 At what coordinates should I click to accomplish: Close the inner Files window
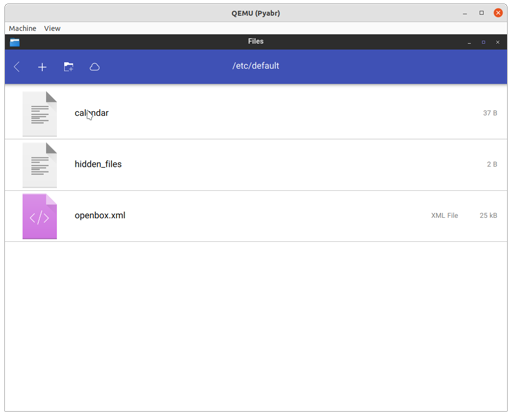pos(498,42)
